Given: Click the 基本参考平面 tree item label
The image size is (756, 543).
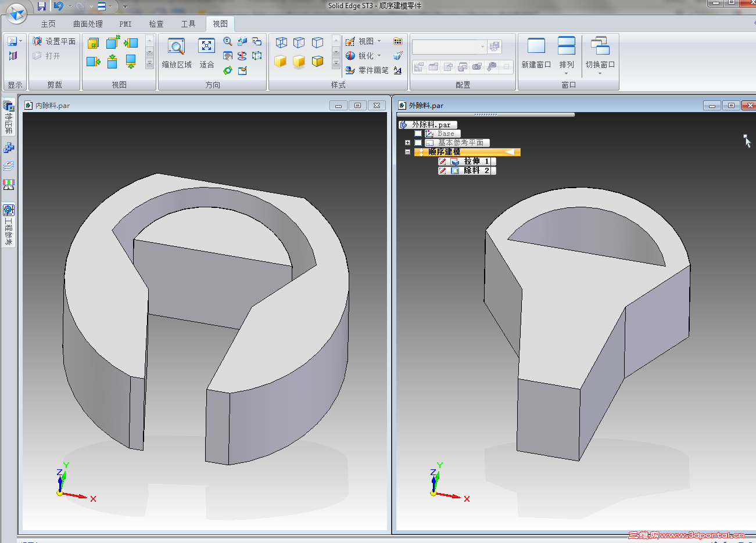Looking at the screenshot, I should [x=461, y=143].
